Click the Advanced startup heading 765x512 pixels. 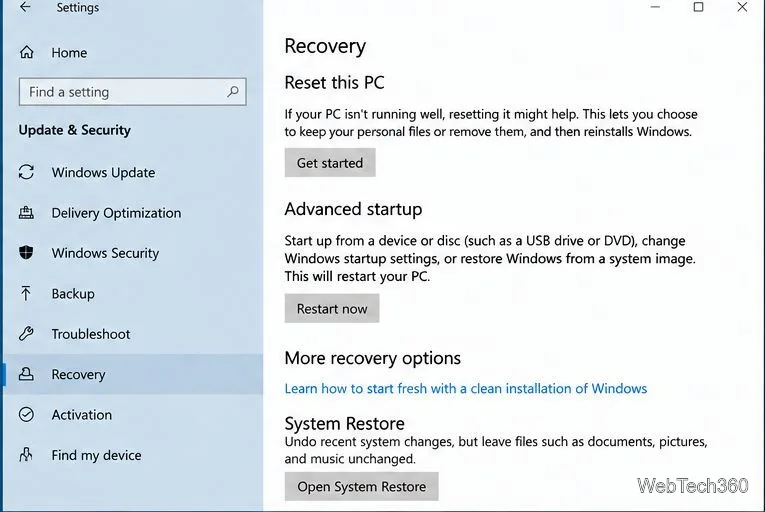pyautogui.click(x=353, y=209)
